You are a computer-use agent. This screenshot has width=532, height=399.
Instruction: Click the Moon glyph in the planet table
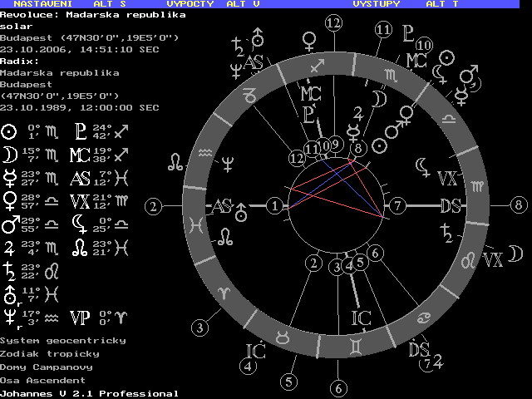point(9,155)
